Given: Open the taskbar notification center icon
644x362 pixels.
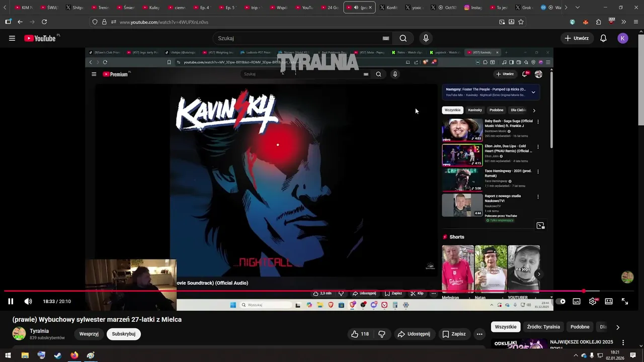Looking at the screenshot, I should tap(633, 355).
